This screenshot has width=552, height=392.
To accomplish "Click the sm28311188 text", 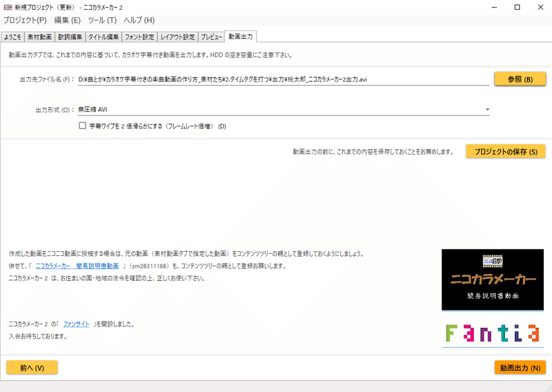I will click(148, 266).
